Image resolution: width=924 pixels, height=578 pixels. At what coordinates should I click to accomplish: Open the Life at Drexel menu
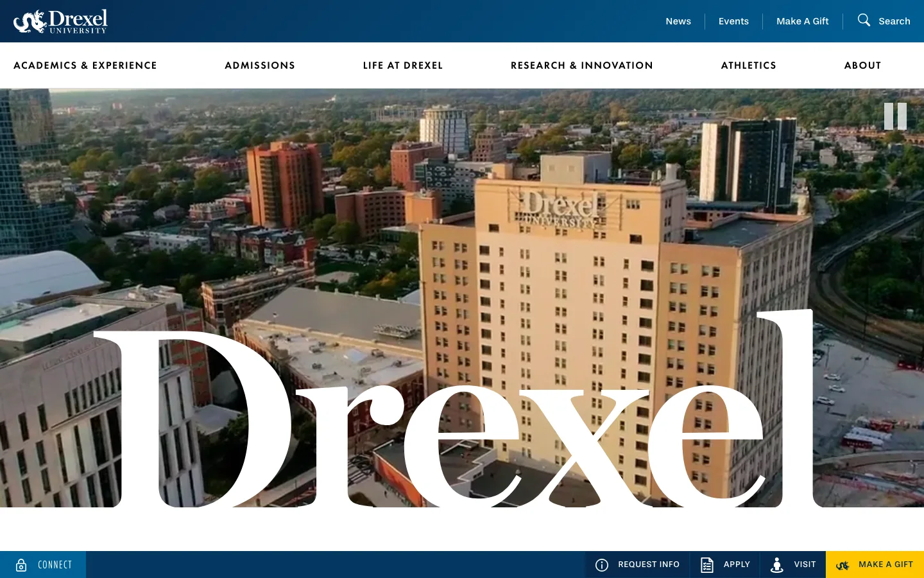[x=403, y=66]
